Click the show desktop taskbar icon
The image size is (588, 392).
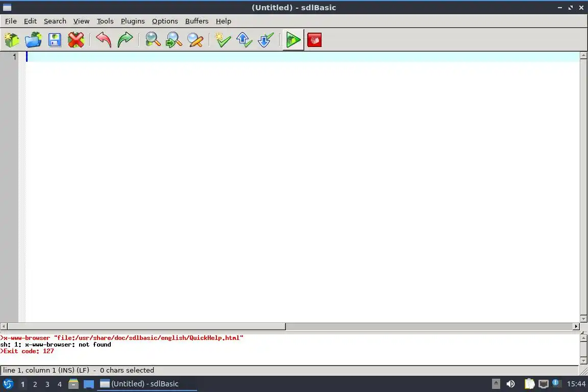tap(88, 384)
